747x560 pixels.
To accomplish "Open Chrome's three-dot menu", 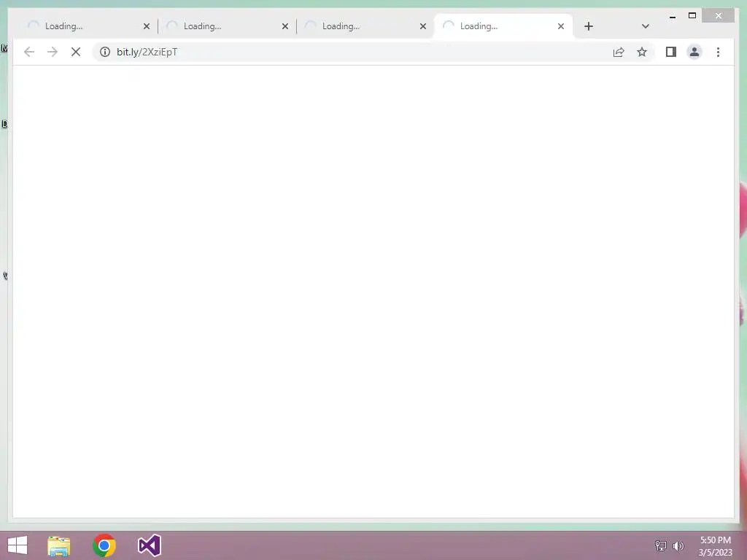I will pos(718,52).
